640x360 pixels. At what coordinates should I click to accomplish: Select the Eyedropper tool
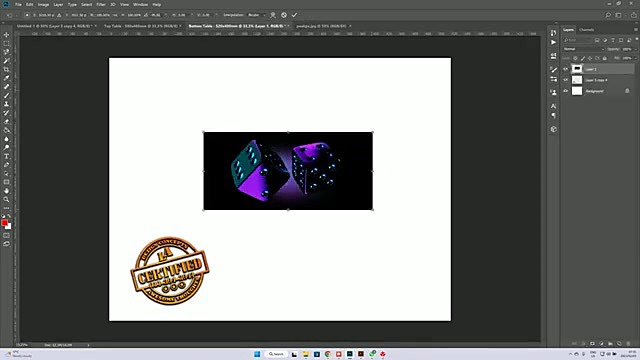pos(6,78)
